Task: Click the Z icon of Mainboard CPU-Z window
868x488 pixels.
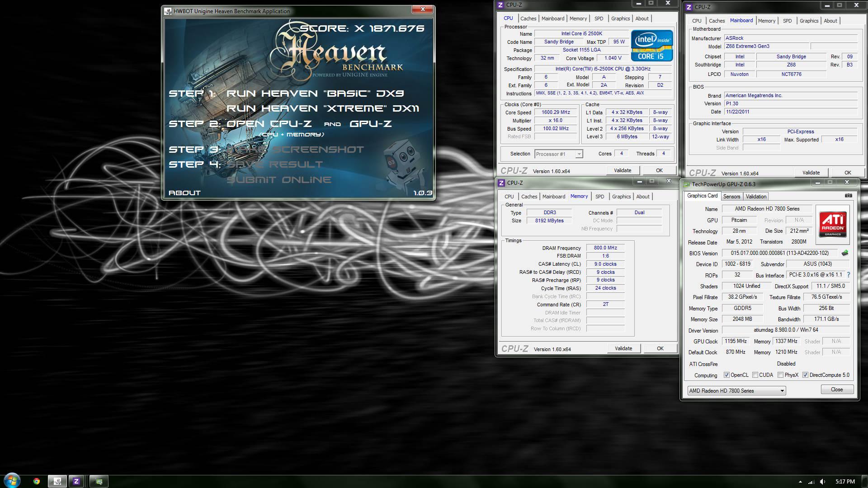Action: (x=689, y=7)
